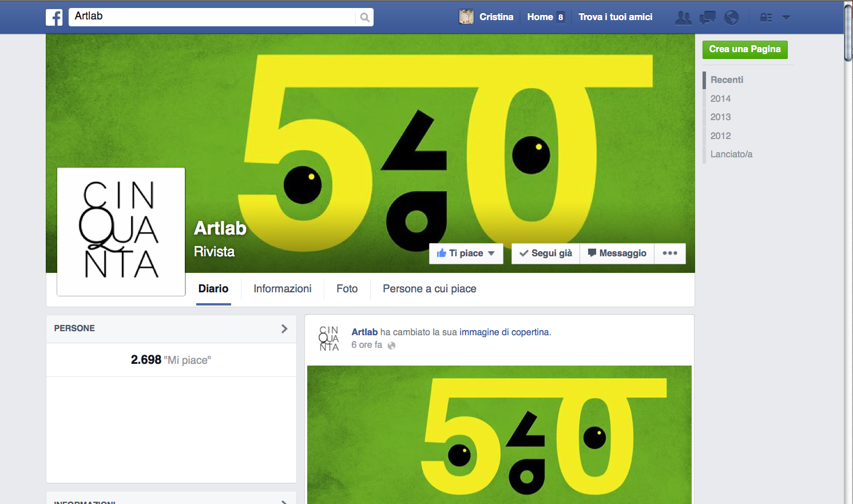This screenshot has width=853, height=504.
Task: Jump to 2013 in the timeline
Action: coord(720,117)
